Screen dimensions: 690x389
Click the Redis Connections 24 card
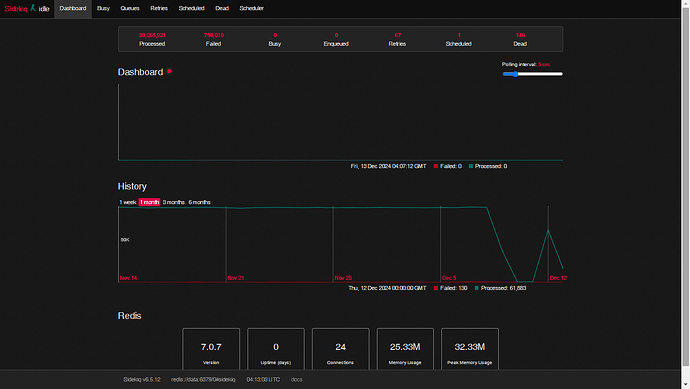(x=341, y=349)
